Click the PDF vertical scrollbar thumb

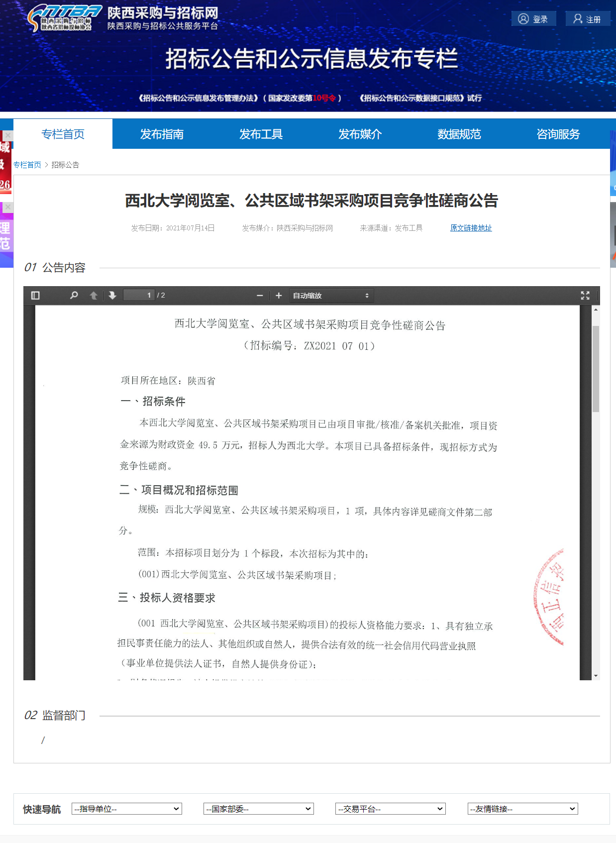596,368
